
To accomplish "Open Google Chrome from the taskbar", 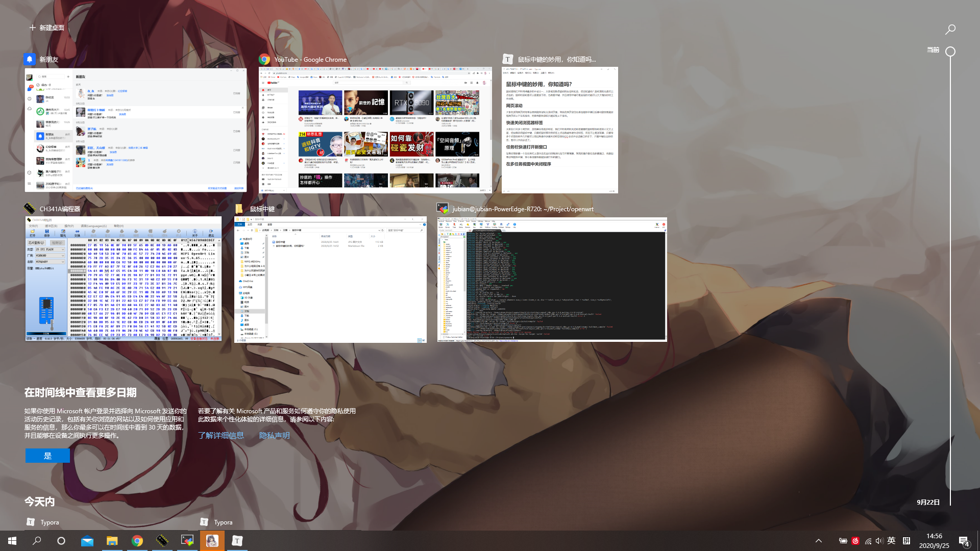I will point(137,541).
